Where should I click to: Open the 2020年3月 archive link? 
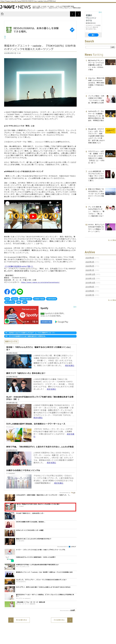90,262
